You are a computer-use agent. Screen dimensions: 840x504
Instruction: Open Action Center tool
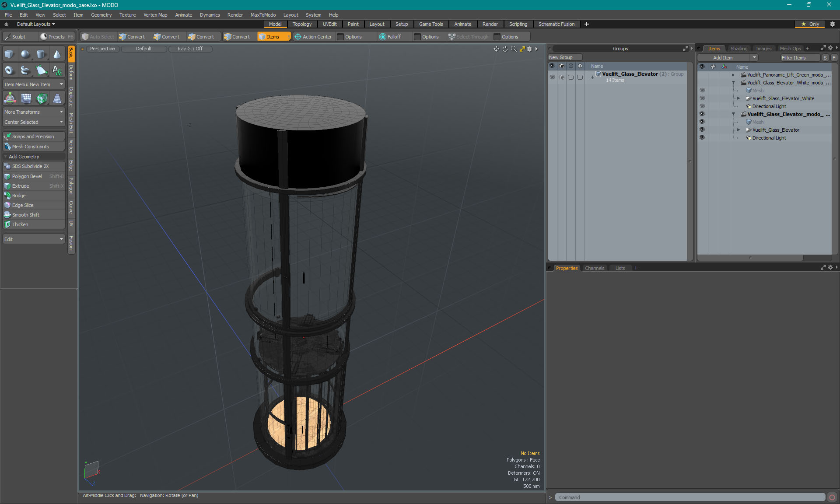tap(313, 37)
